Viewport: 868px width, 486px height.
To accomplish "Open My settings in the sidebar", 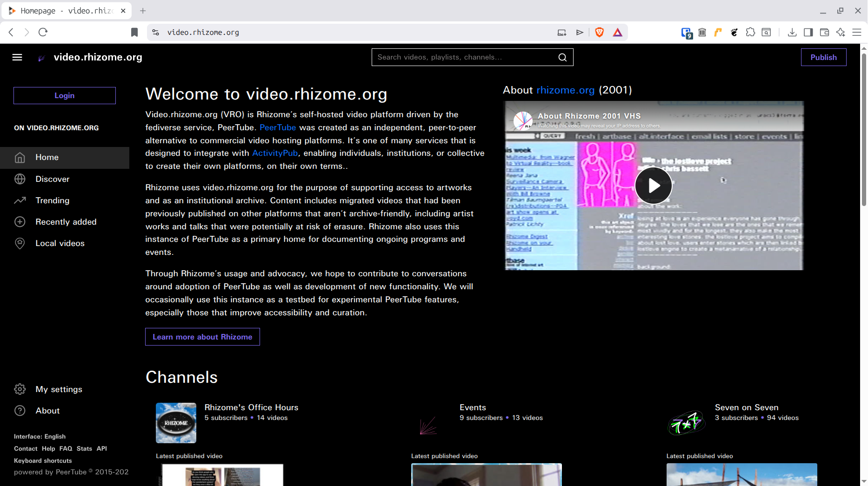I will 65,389.
